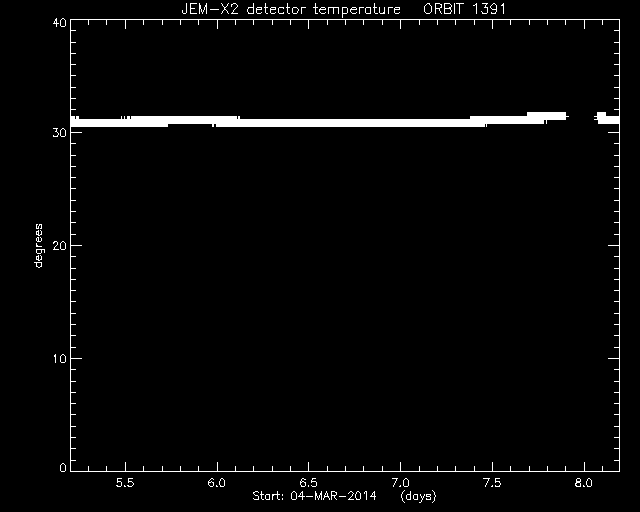Click the y-axis label 'degrees'
The height and width of the screenshot is (512, 640).
tap(38, 246)
